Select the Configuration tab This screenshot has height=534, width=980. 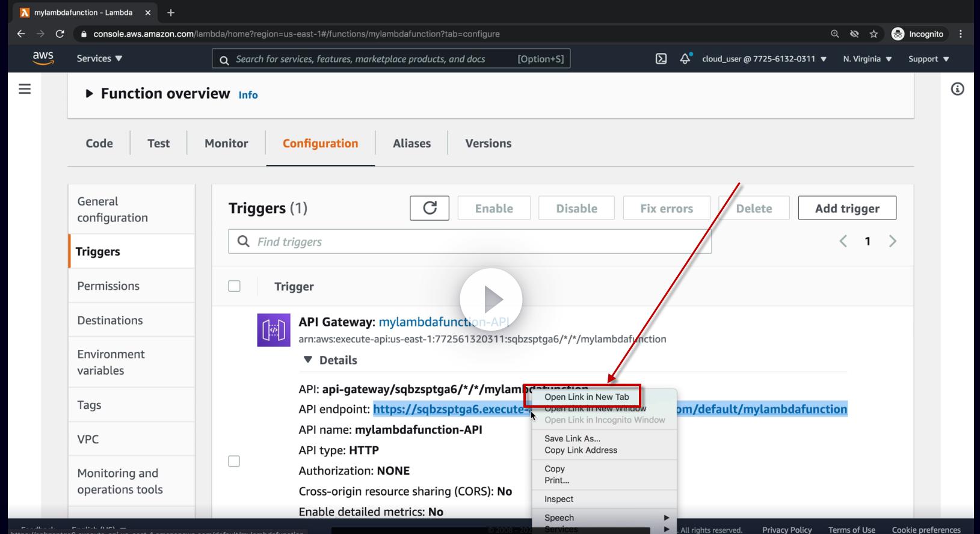[321, 143]
